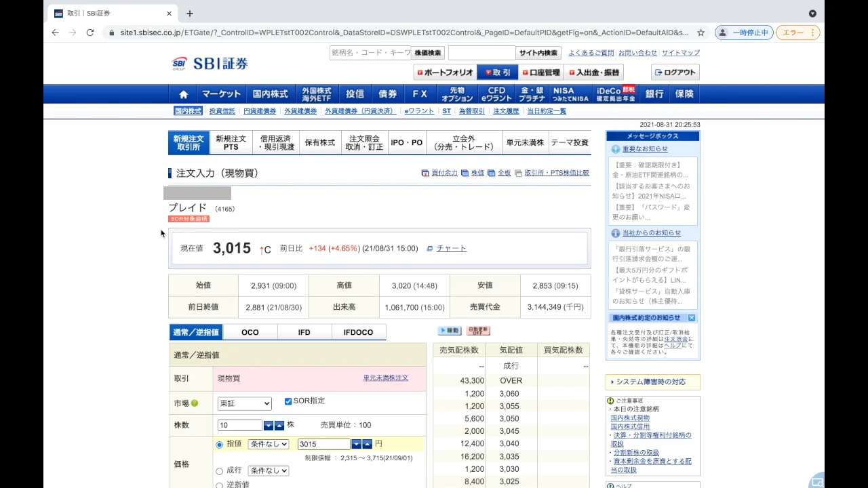
Task: Open 株価 link
Action: (477, 174)
